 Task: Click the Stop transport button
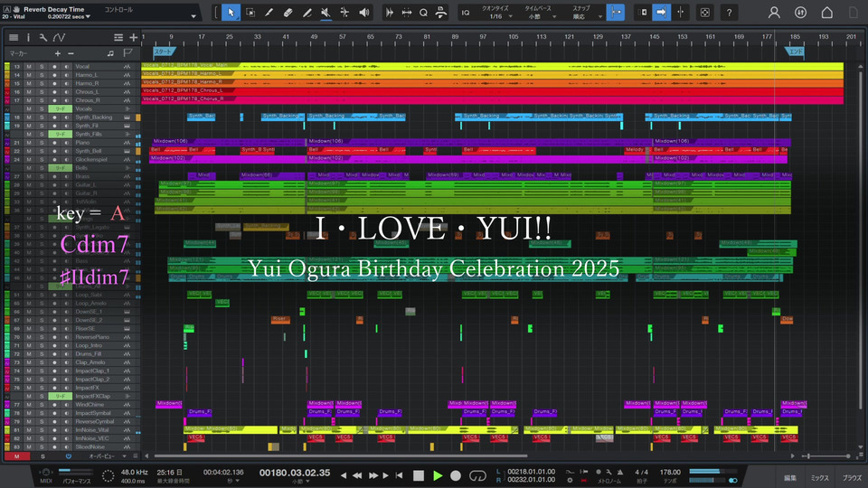(419, 475)
